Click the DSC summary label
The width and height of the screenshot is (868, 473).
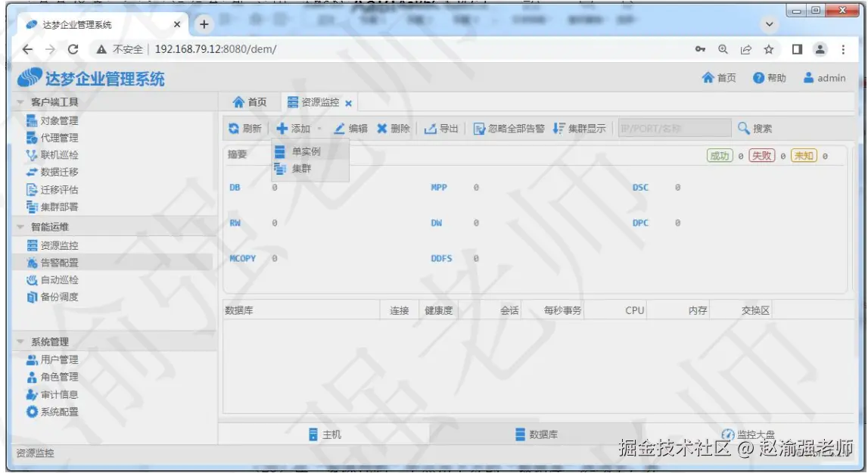click(x=640, y=188)
